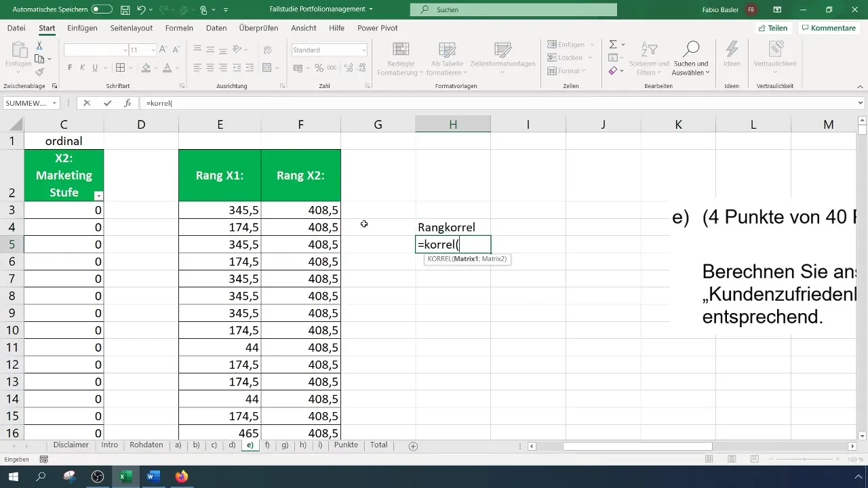The image size is (868, 488).
Task: Toggle align text left
Action: click(x=197, y=68)
